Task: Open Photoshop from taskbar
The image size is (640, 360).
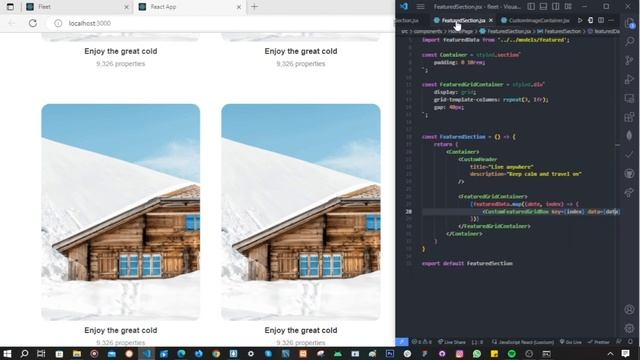Action: pyautogui.click(x=390, y=353)
